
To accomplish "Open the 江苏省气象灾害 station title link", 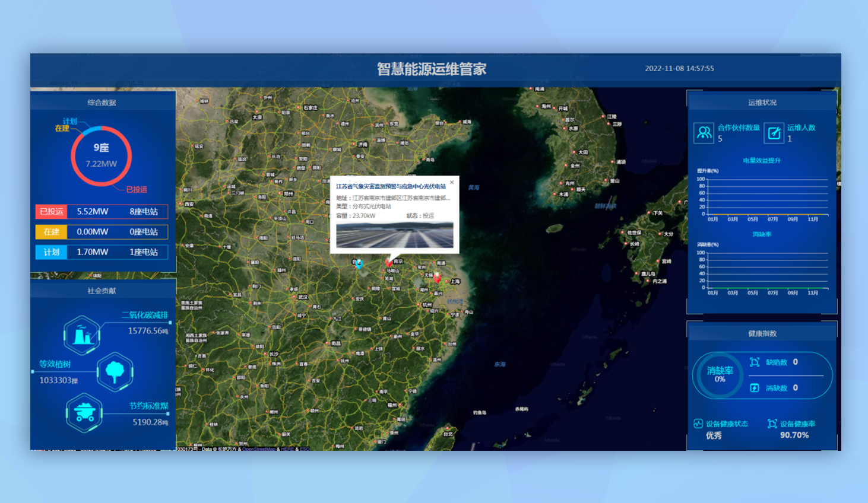I will 391,186.
